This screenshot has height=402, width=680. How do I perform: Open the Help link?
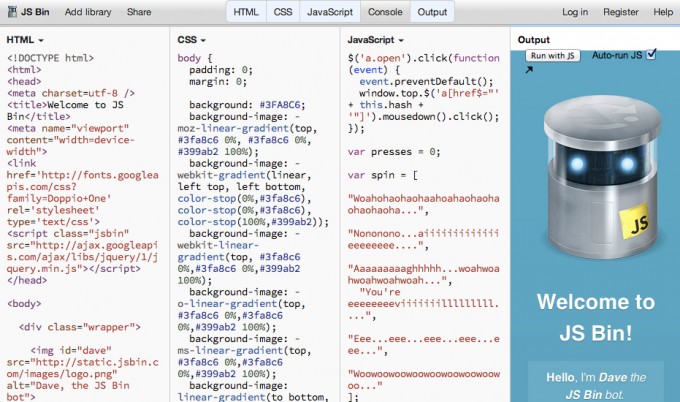coord(663,12)
